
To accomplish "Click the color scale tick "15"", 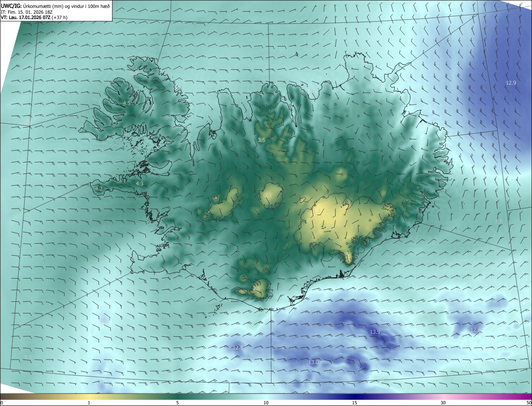I will pos(355,403).
